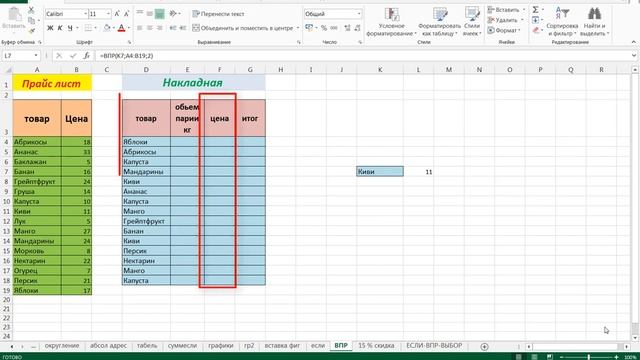Click the enter checkmark formula bar icon

click(73, 56)
